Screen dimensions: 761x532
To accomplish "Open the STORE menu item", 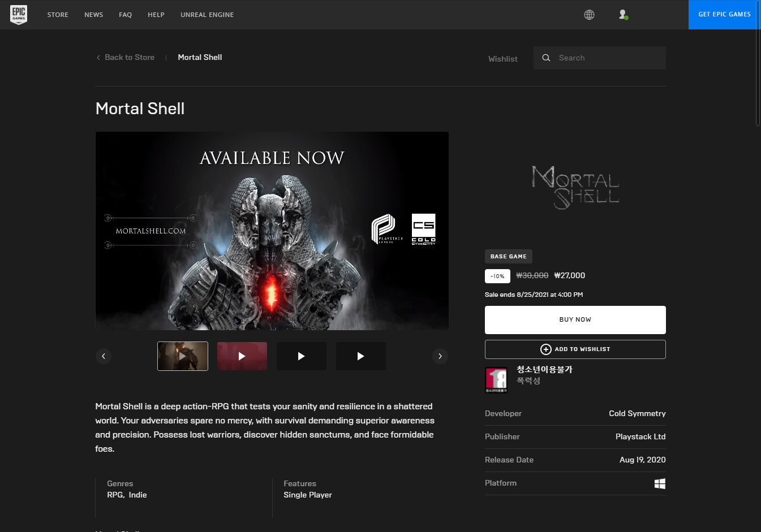I will (58, 15).
